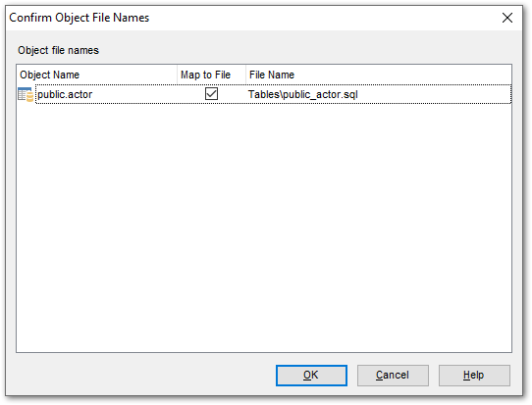Uncheck Map to File for public.actor

click(211, 94)
